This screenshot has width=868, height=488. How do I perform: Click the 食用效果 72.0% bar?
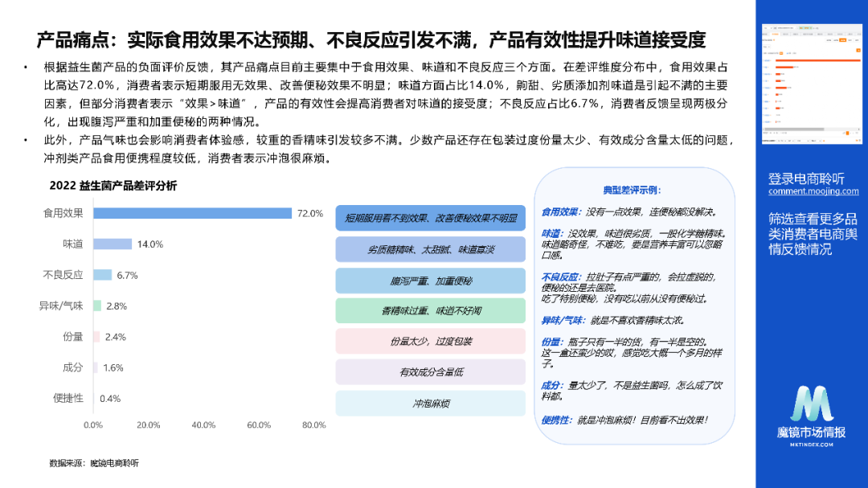point(192,213)
